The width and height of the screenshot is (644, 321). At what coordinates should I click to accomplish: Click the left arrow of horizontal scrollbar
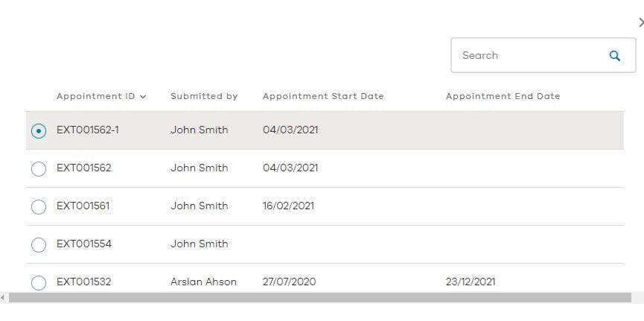(3, 298)
